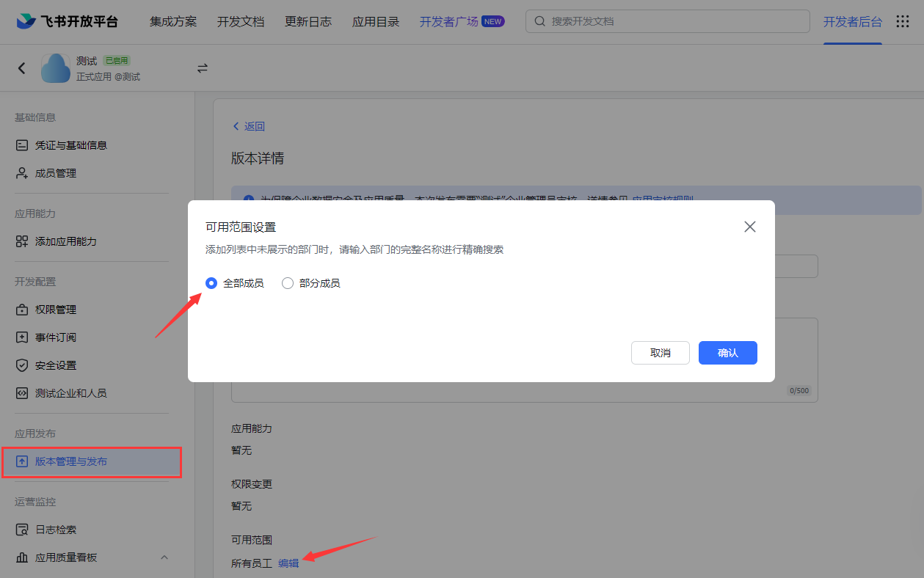The height and width of the screenshot is (578, 924).
Task: Click the 测试 app cloud avatar
Action: 56,68
